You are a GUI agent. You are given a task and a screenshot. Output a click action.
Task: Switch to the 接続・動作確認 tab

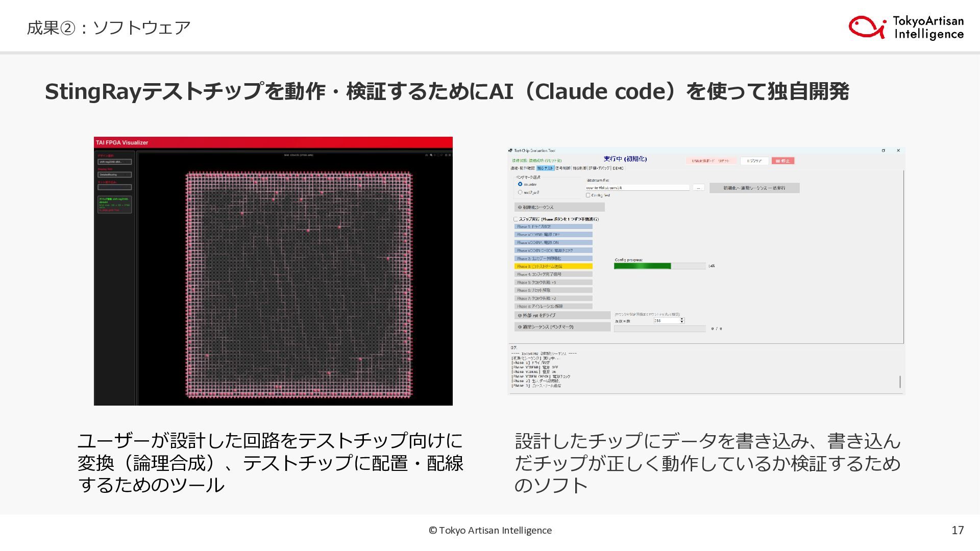523,168
